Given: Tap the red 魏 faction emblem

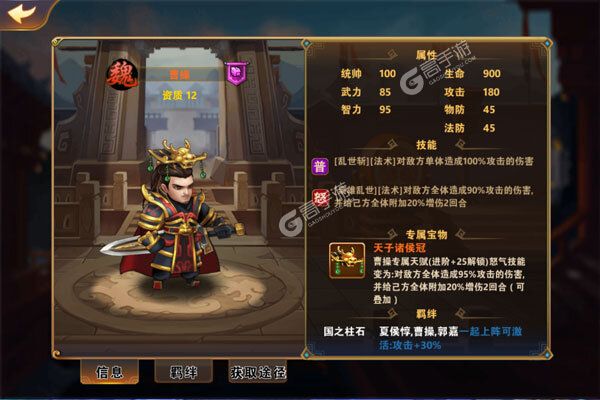Looking at the screenshot, I should coord(122,75).
